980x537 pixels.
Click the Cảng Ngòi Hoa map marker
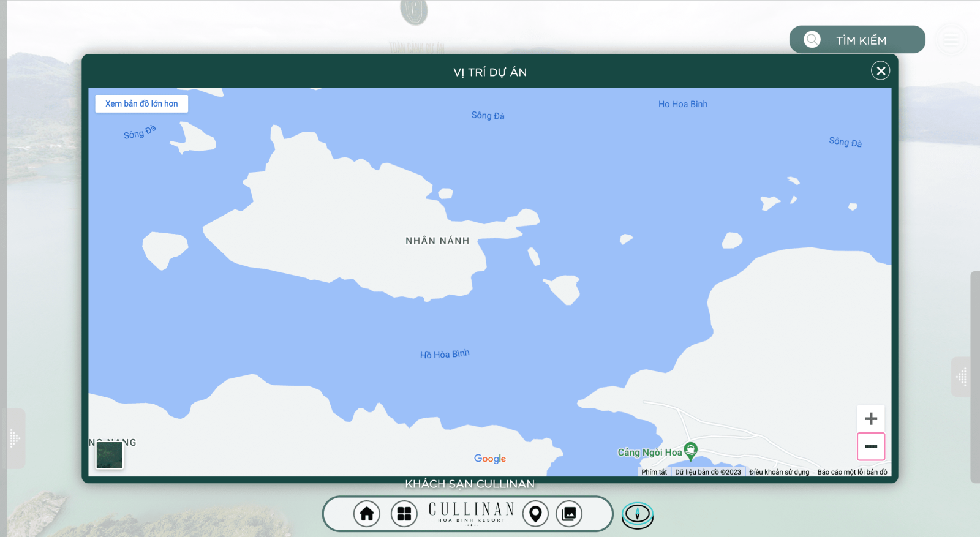pos(690,451)
